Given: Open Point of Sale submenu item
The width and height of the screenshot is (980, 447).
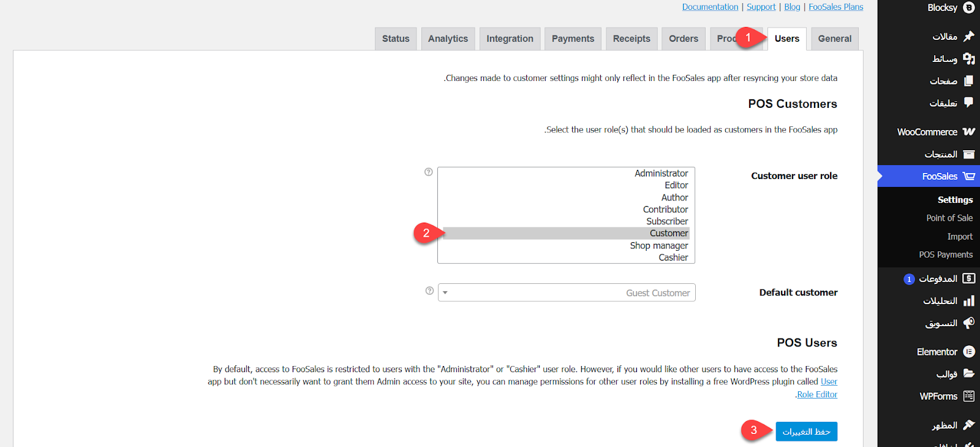Looking at the screenshot, I should point(949,218).
